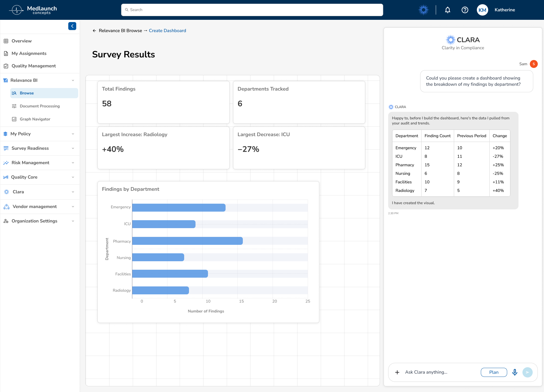544x392 pixels.
Task: Expand the Quality Core chevron
Action: pyautogui.click(x=73, y=177)
